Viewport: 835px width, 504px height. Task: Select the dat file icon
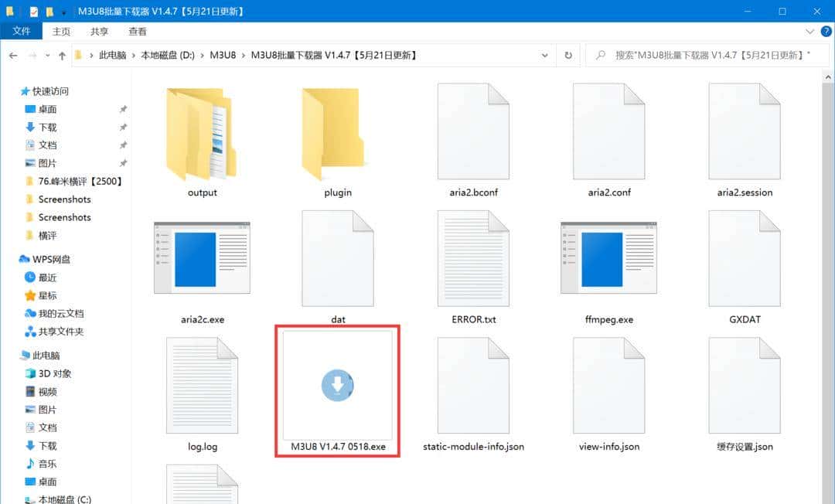click(338, 259)
